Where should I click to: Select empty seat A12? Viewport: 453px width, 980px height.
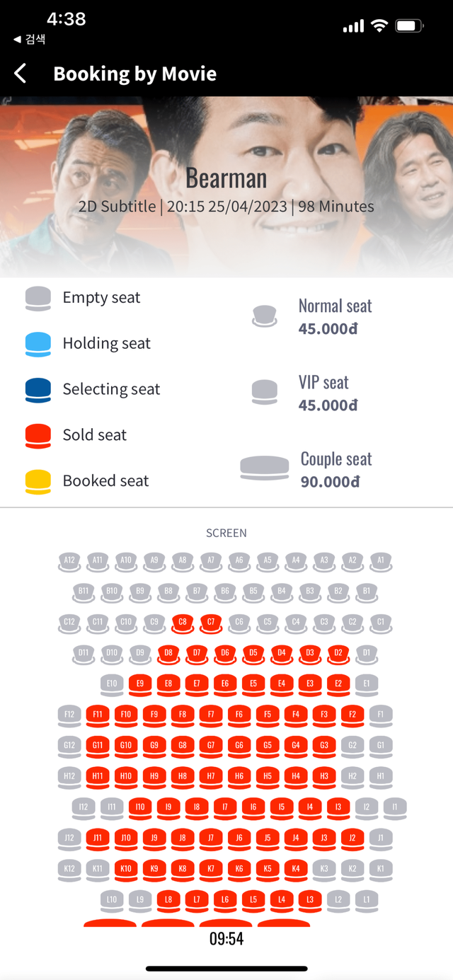click(69, 561)
